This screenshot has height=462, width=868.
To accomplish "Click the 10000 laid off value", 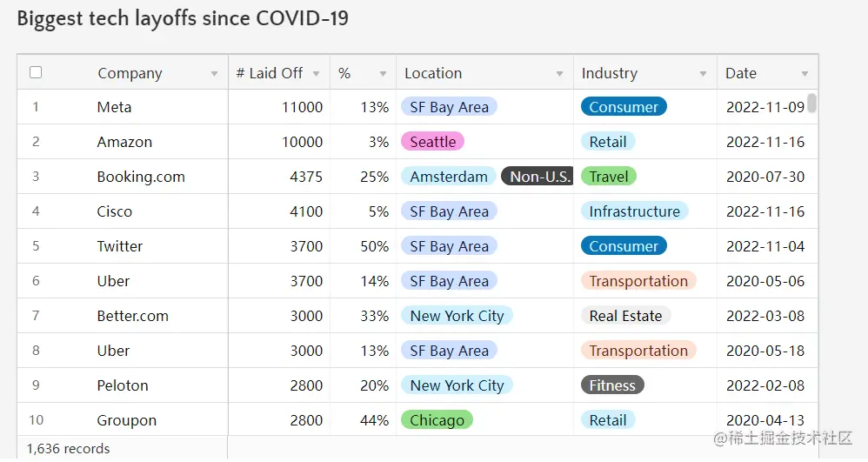I will [x=303, y=142].
